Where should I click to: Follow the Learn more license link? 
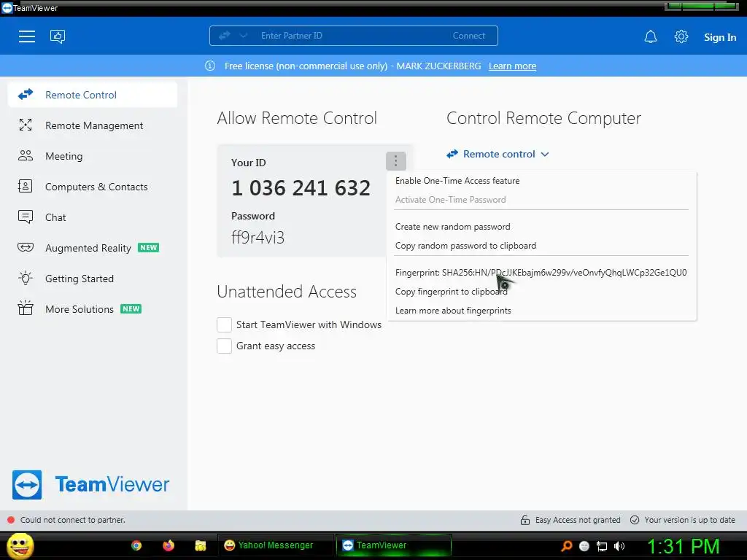[512, 66]
